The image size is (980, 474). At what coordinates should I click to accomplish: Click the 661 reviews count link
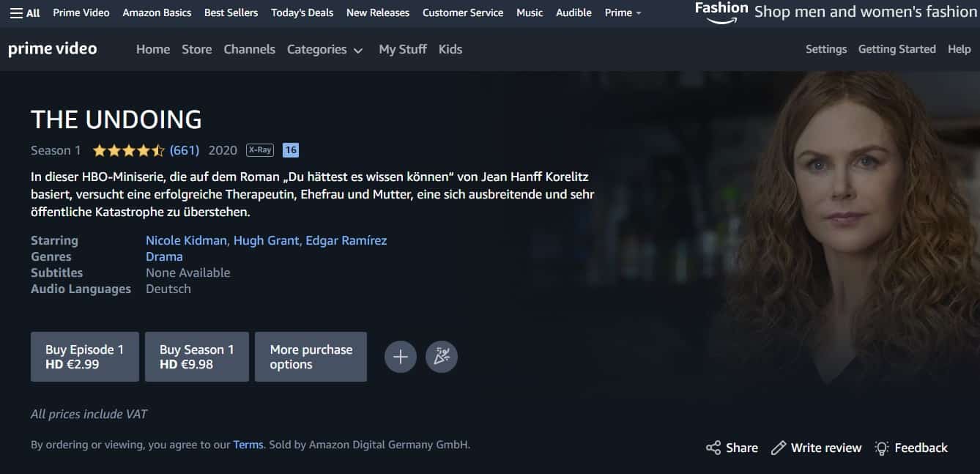[x=185, y=150]
